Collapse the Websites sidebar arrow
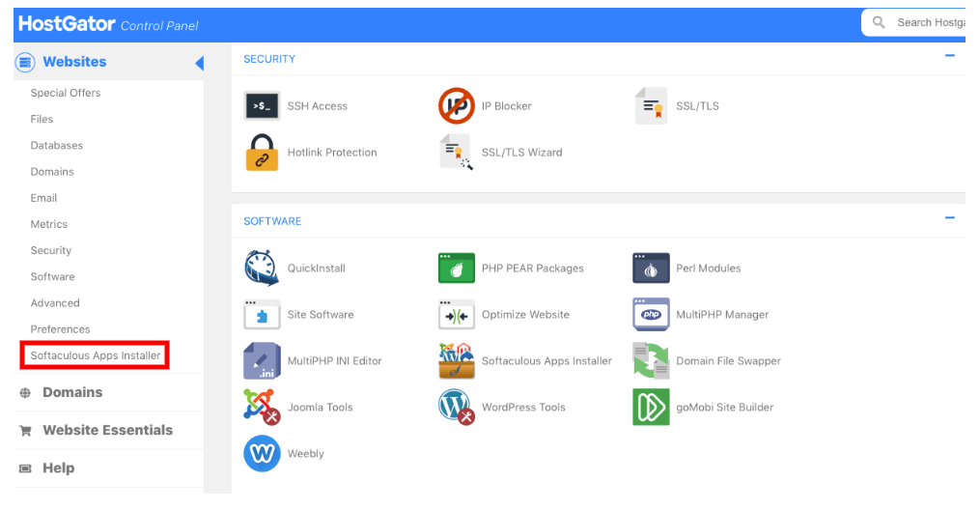The height and width of the screenshot is (510, 980). [x=199, y=63]
